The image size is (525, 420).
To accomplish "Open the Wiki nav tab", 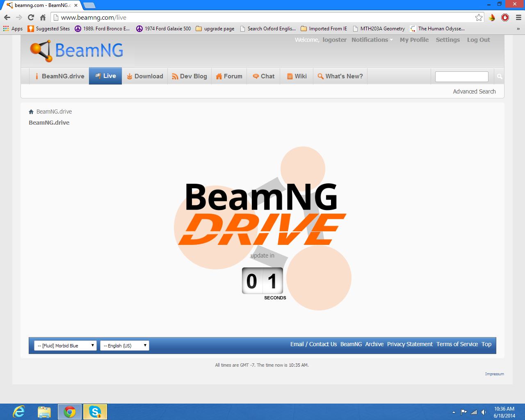I will [x=297, y=76].
